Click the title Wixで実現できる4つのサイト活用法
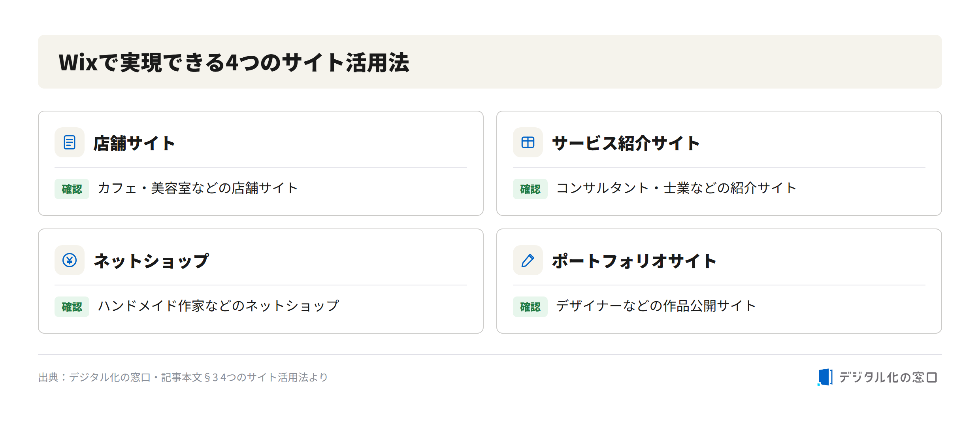Screen dimensions: 980x423 [x=234, y=62]
